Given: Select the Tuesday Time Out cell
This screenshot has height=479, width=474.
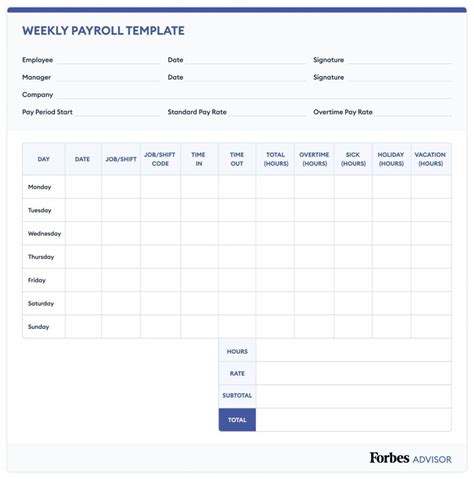Looking at the screenshot, I should 237,210.
